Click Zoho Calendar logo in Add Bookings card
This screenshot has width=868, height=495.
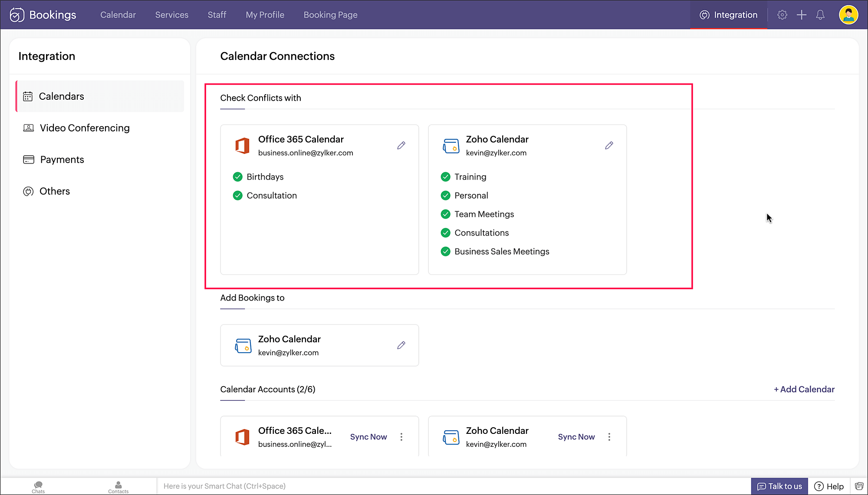click(x=243, y=346)
